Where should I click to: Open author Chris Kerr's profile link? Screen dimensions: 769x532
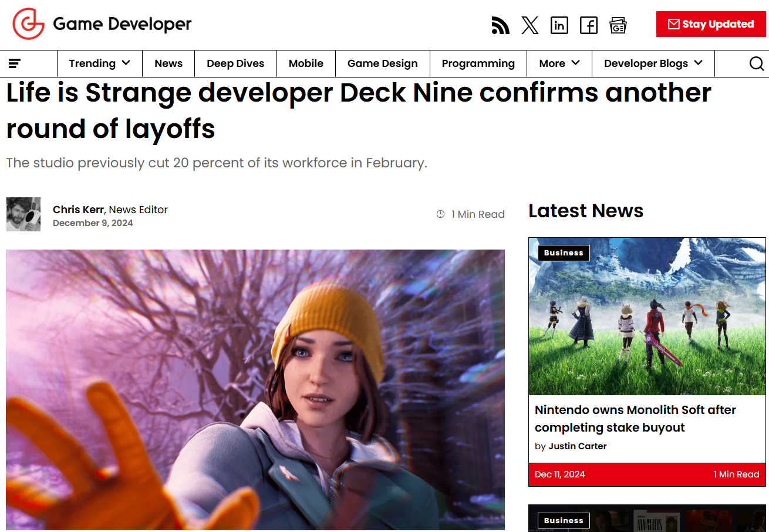(x=79, y=210)
